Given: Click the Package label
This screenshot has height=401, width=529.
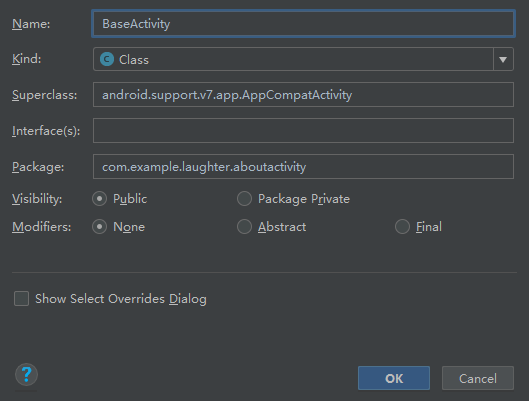Looking at the screenshot, I should 38,167.
